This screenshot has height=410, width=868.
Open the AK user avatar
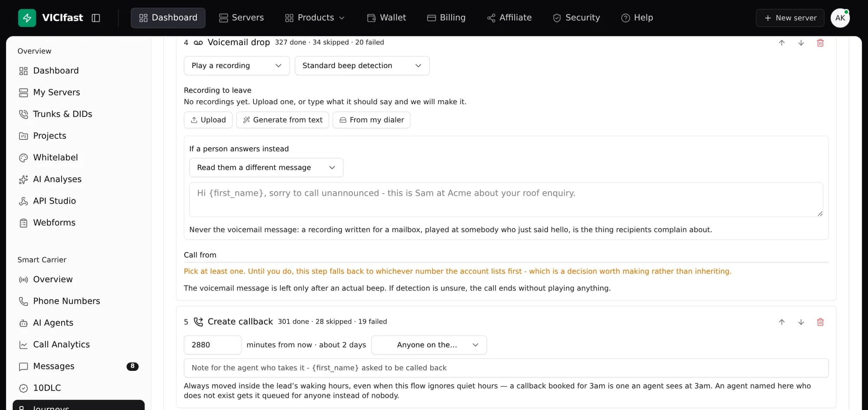(x=840, y=18)
